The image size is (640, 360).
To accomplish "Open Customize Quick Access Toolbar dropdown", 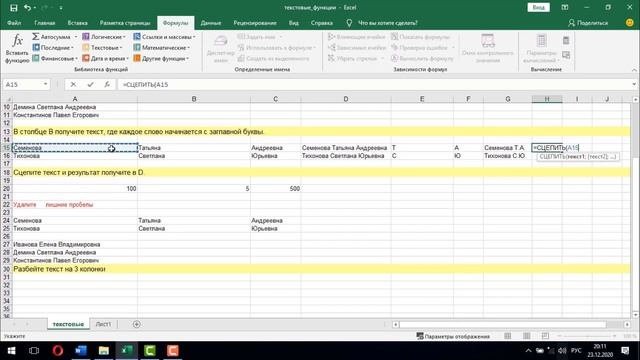I will pyautogui.click(x=61, y=8).
